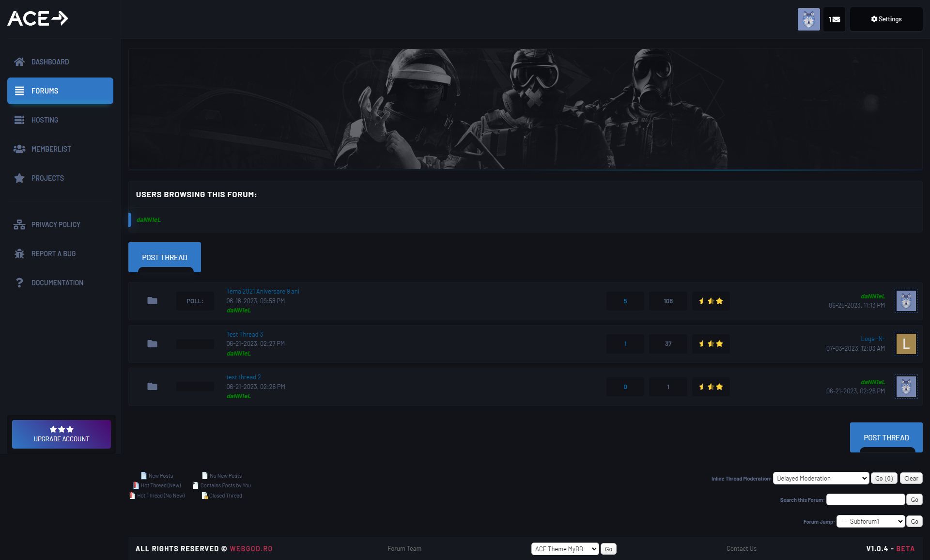Open the ACE Theme MyBB selector
The height and width of the screenshot is (560, 930).
[565, 549]
